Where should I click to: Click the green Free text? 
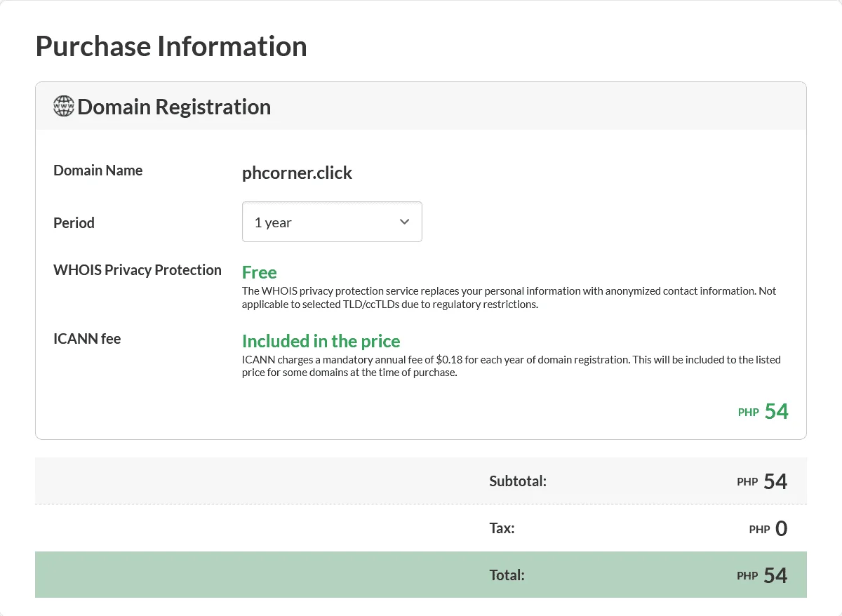coord(260,272)
